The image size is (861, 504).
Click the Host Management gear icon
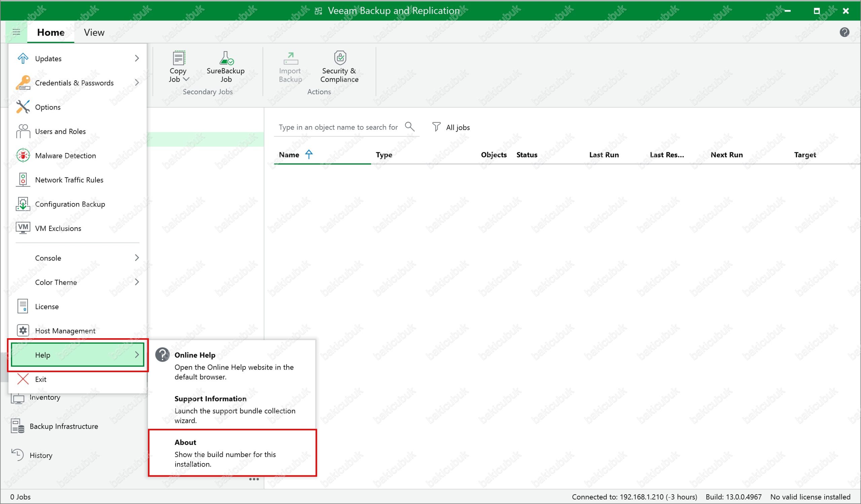pyautogui.click(x=23, y=331)
